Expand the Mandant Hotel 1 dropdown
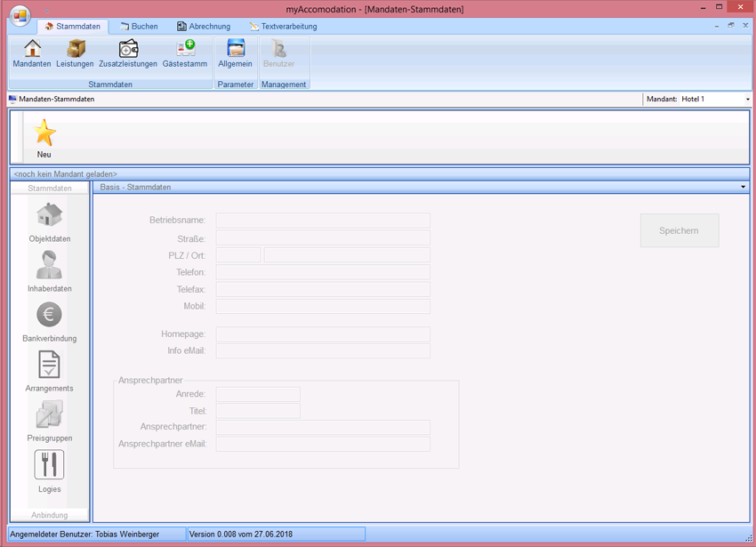756x547 pixels. pyautogui.click(x=747, y=99)
